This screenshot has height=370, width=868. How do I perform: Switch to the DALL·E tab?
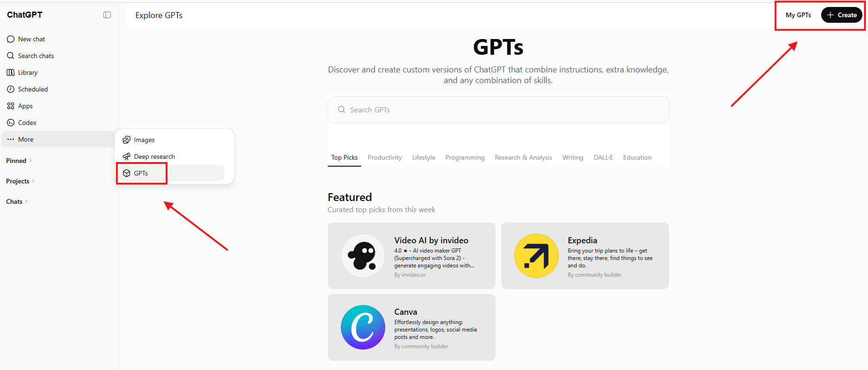pyautogui.click(x=603, y=157)
